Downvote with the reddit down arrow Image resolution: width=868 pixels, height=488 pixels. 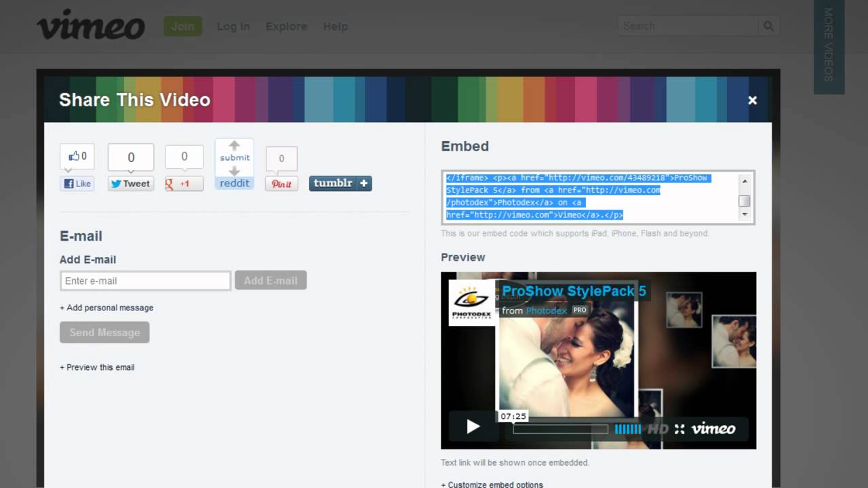click(235, 171)
